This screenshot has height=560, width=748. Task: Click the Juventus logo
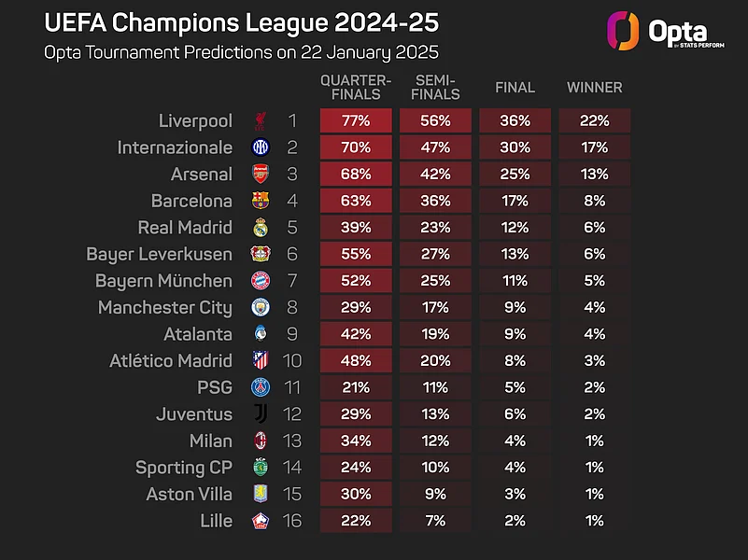[260, 413]
